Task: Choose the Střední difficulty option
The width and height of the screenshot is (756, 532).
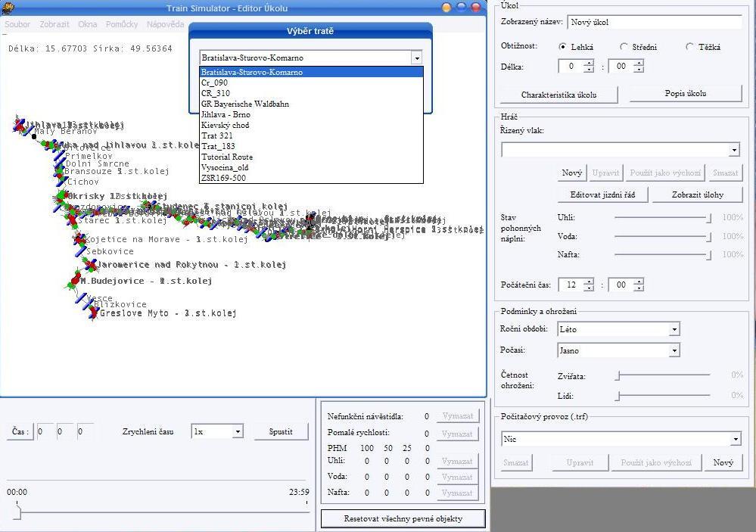Action: pyautogui.click(x=624, y=47)
